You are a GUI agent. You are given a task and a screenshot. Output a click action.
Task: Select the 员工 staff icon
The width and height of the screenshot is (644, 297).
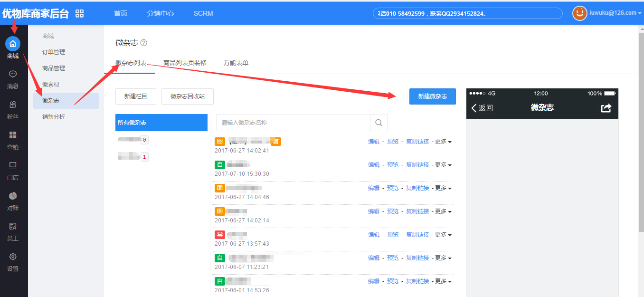pos(13,226)
